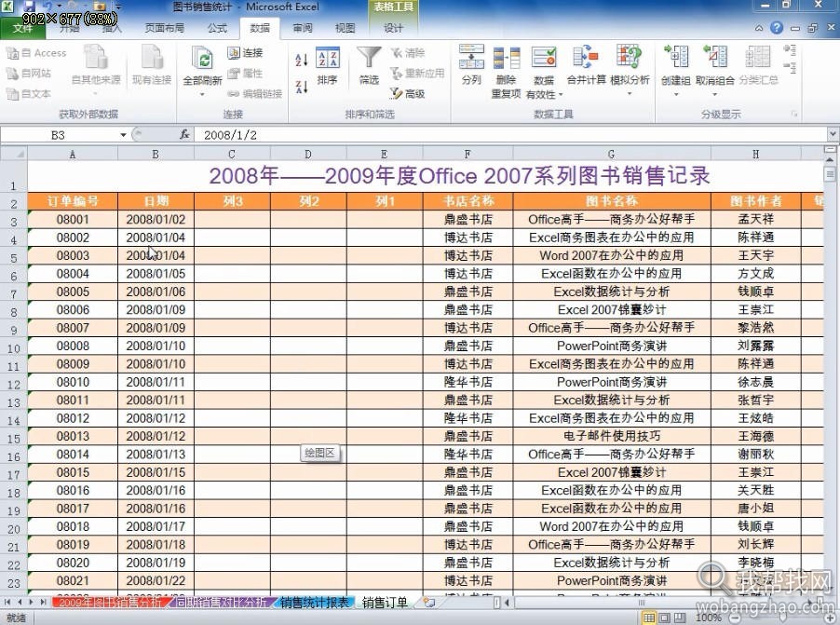Click the zoom level 100% button

coord(710,618)
